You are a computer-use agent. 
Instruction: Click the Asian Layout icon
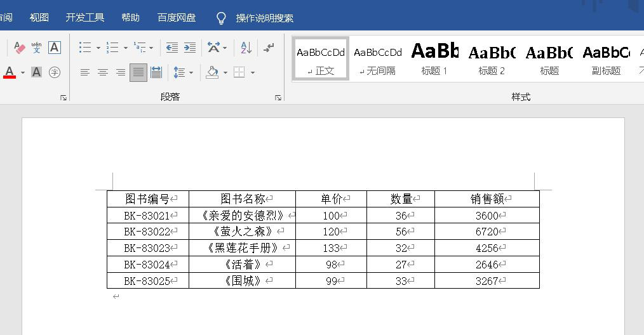(x=213, y=48)
